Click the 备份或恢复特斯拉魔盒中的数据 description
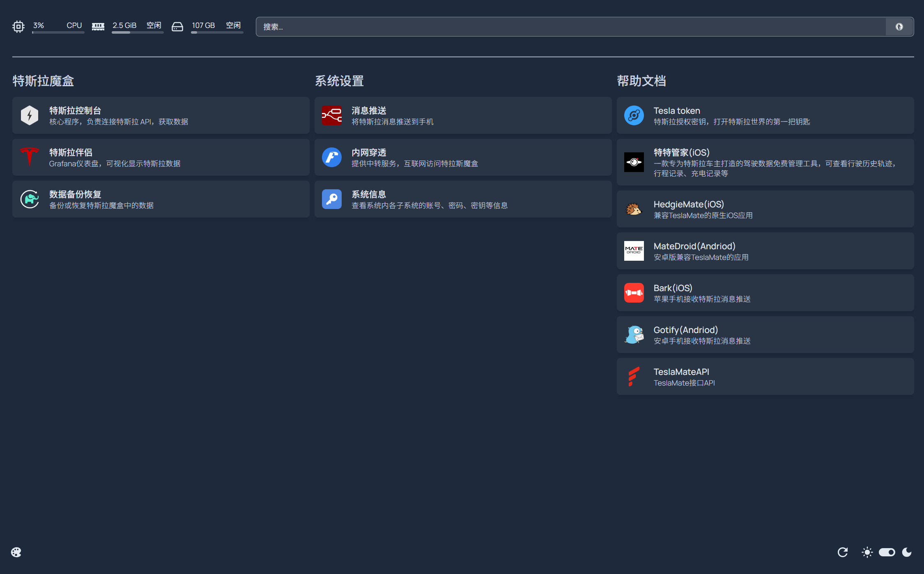The image size is (924, 574). tap(101, 206)
